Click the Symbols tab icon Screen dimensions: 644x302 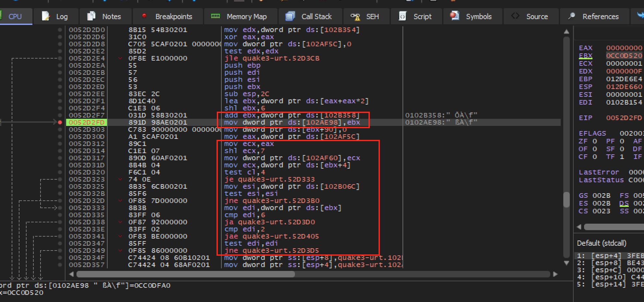455,16
